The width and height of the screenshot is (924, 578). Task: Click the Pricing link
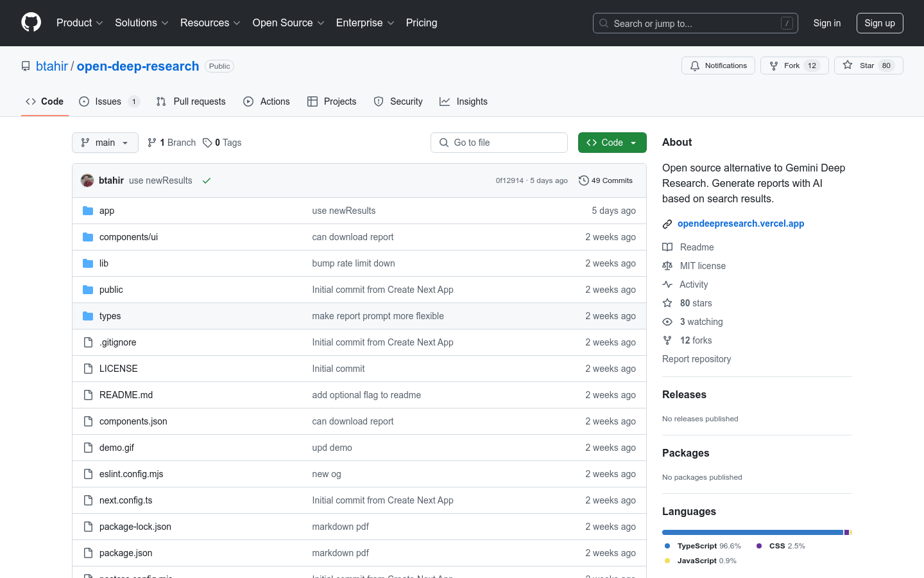point(422,22)
